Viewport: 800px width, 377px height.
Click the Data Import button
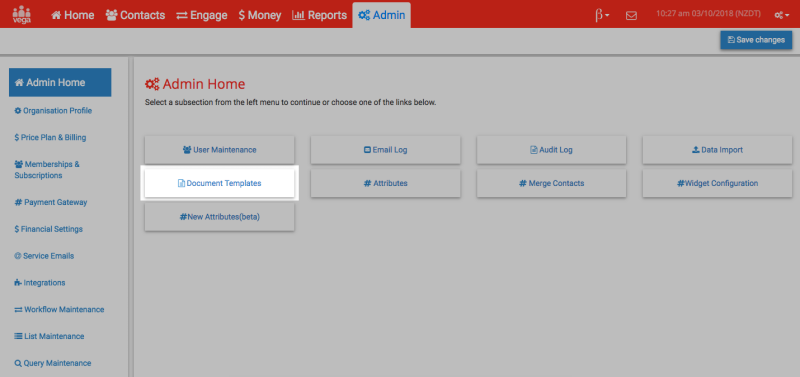(717, 150)
